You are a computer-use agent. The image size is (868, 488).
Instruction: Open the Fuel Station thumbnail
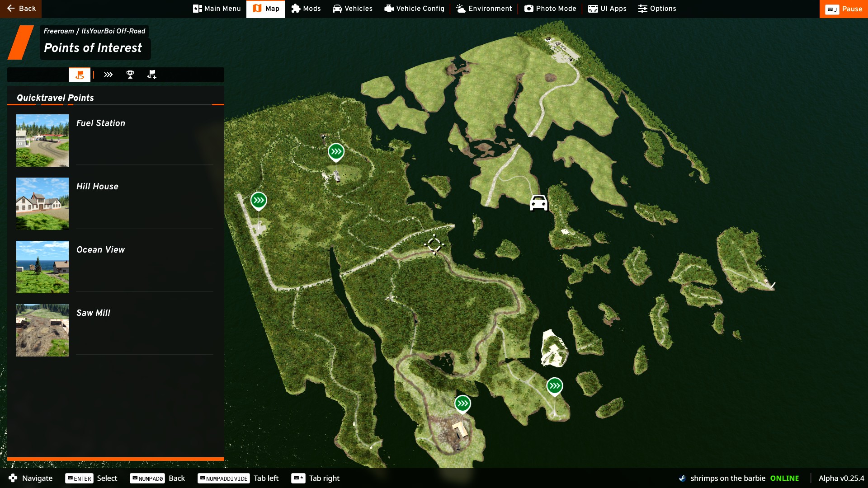point(42,141)
